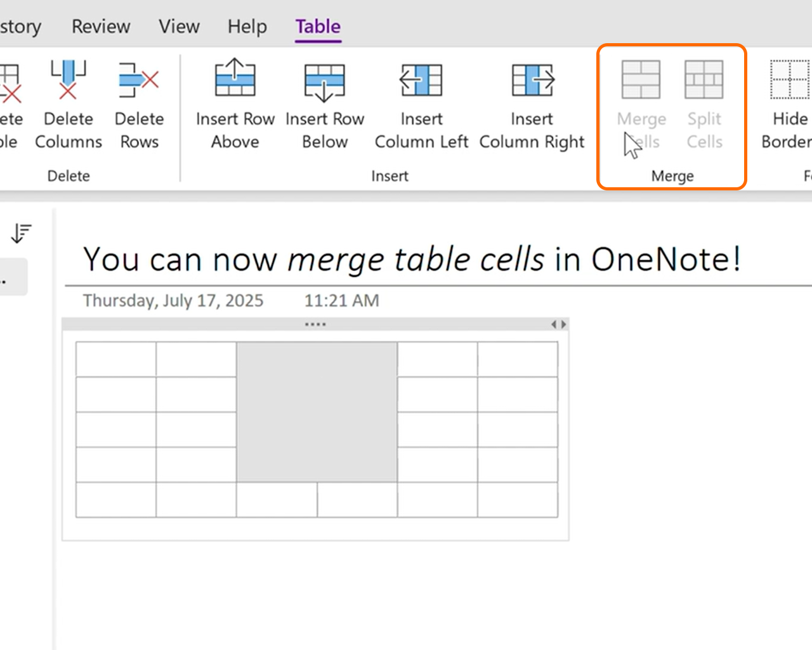Image resolution: width=812 pixels, height=650 pixels.
Task: Click the Merge Cells icon
Action: click(x=641, y=81)
